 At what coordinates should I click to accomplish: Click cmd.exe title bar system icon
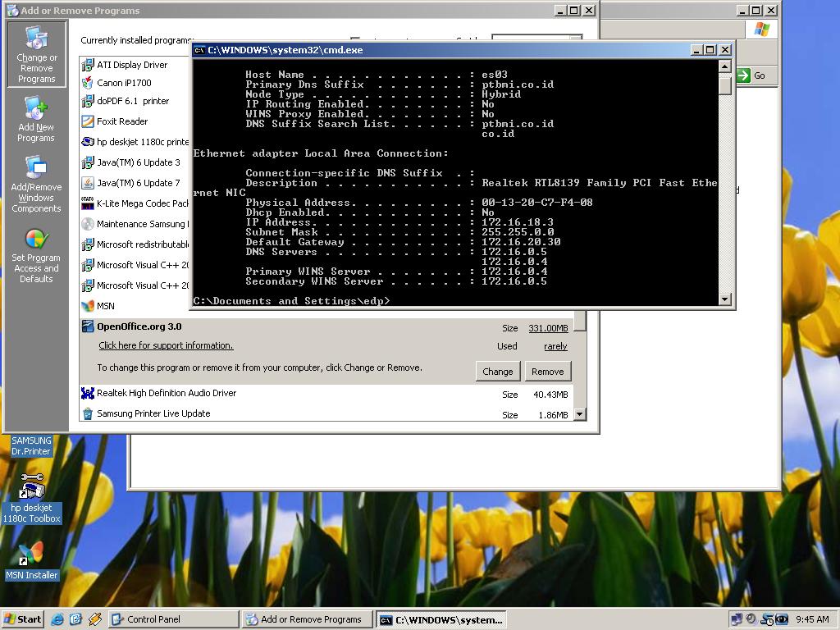(199, 50)
